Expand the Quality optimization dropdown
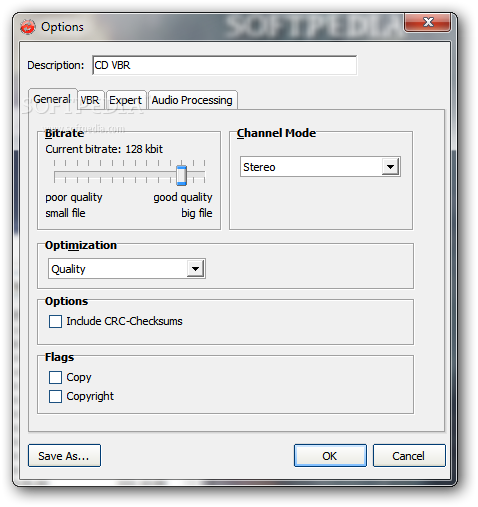 click(127, 269)
